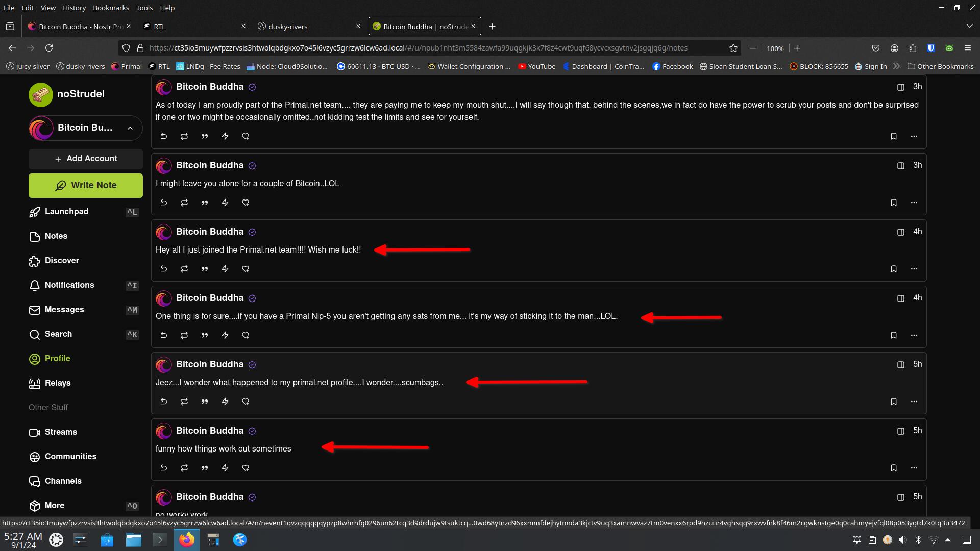Screen dimensions: 980x551
Task: Open the Firefox hamburger application menu
Action: (967, 48)
